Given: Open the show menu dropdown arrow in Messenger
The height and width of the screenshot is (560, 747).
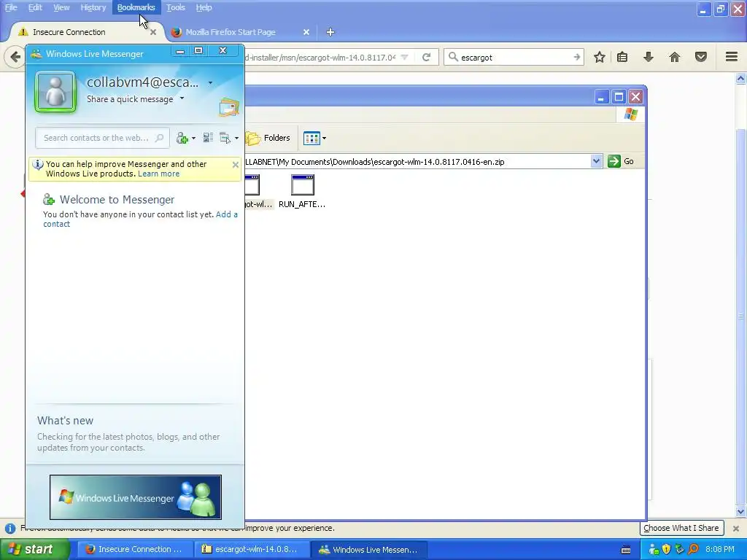Looking at the screenshot, I should coord(236,139).
